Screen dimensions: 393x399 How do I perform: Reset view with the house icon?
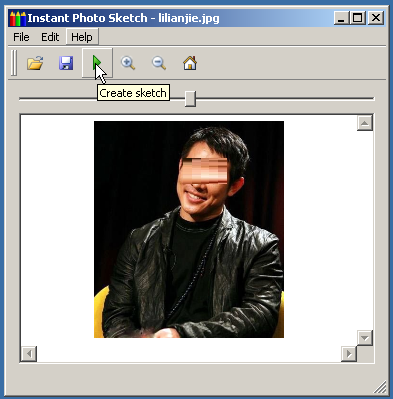click(x=190, y=63)
